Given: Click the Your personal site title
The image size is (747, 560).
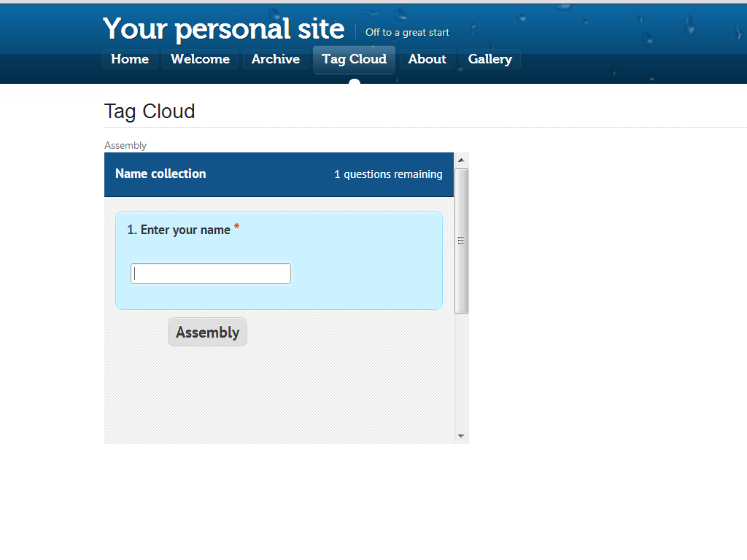Looking at the screenshot, I should [x=223, y=28].
